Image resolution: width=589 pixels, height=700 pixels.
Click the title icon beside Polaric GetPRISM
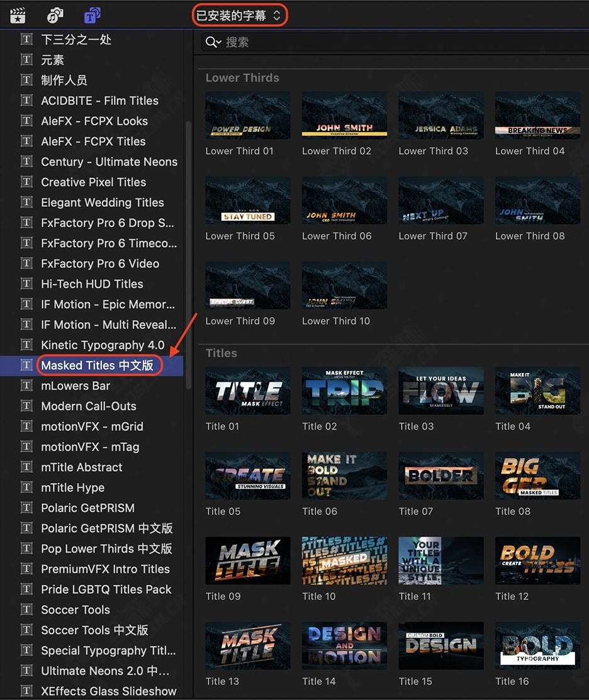click(x=27, y=508)
